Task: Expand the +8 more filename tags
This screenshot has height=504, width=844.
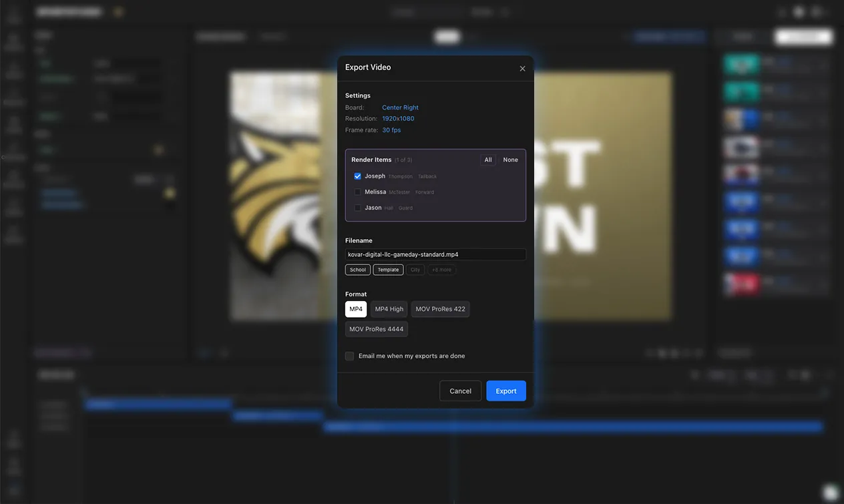Action: click(441, 270)
